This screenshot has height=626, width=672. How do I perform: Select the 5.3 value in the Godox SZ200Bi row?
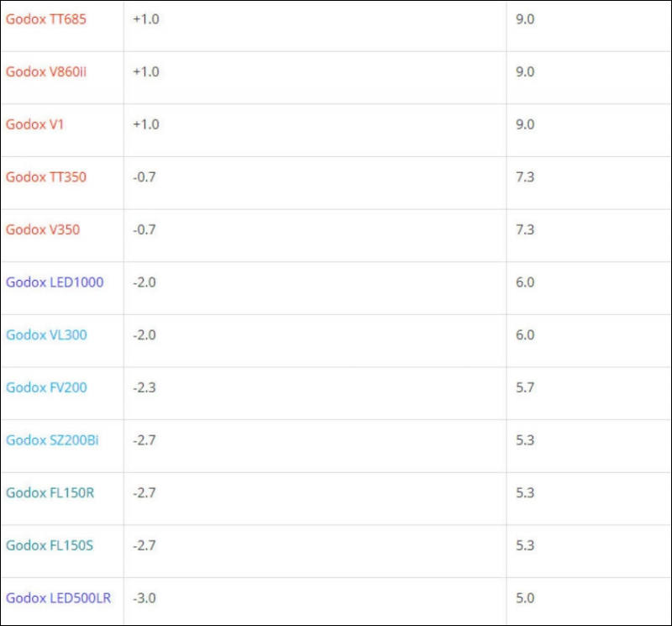[525, 440]
